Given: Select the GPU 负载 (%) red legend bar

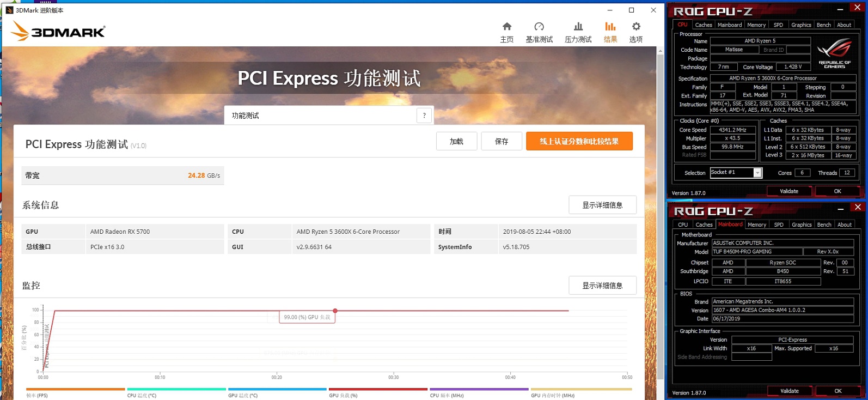Looking at the screenshot, I should click(x=378, y=389).
